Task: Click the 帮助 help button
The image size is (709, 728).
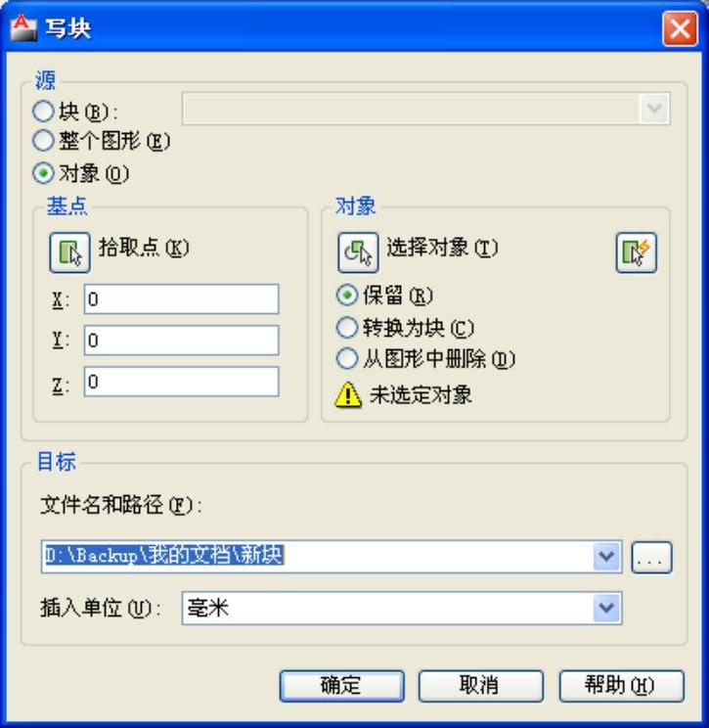Action: [621, 686]
